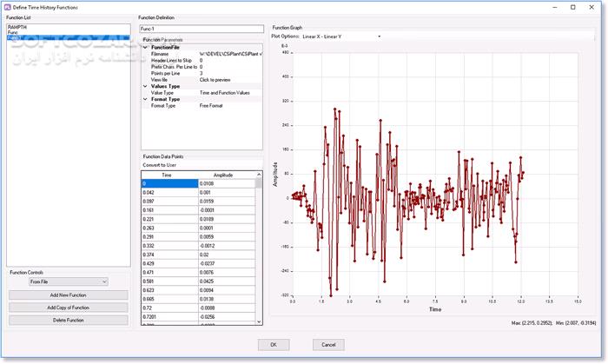Confirm the dialog with OK
The height and width of the screenshot is (364, 608).
(x=273, y=345)
